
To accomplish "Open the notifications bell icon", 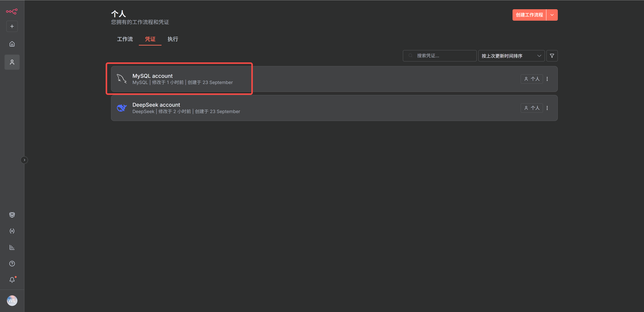I will [x=12, y=280].
